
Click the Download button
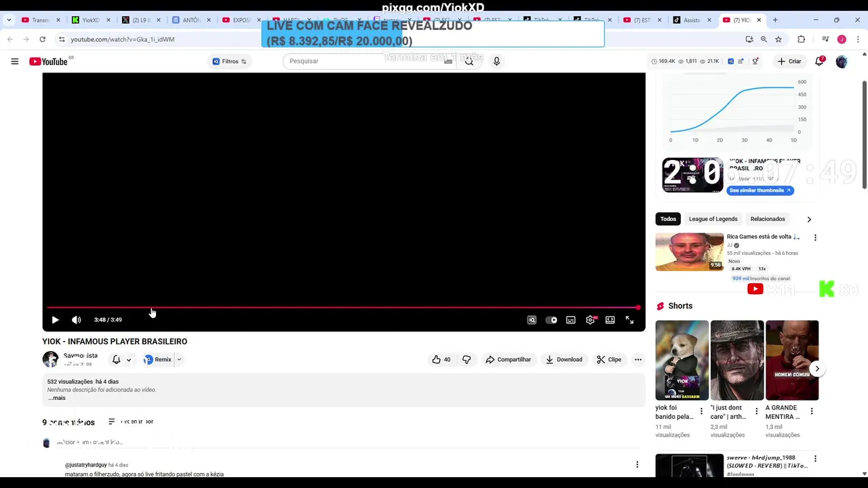pos(564,359)
